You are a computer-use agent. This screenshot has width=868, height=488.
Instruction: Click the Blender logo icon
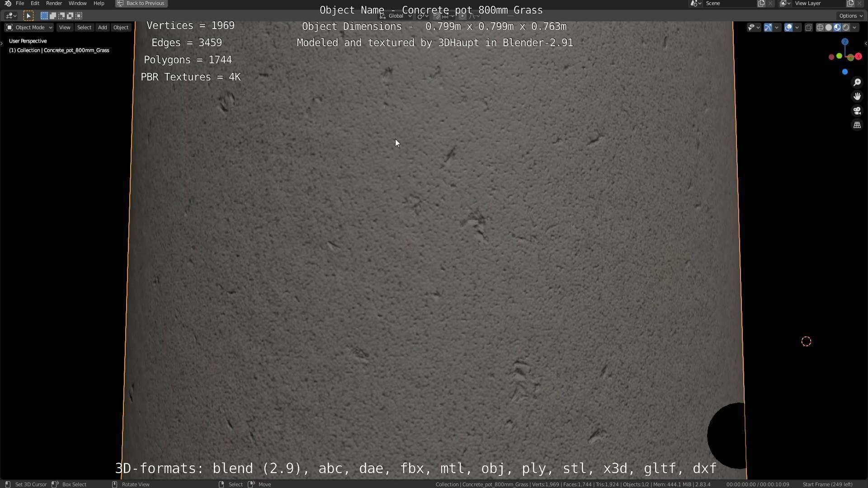[x=8, y=3]
